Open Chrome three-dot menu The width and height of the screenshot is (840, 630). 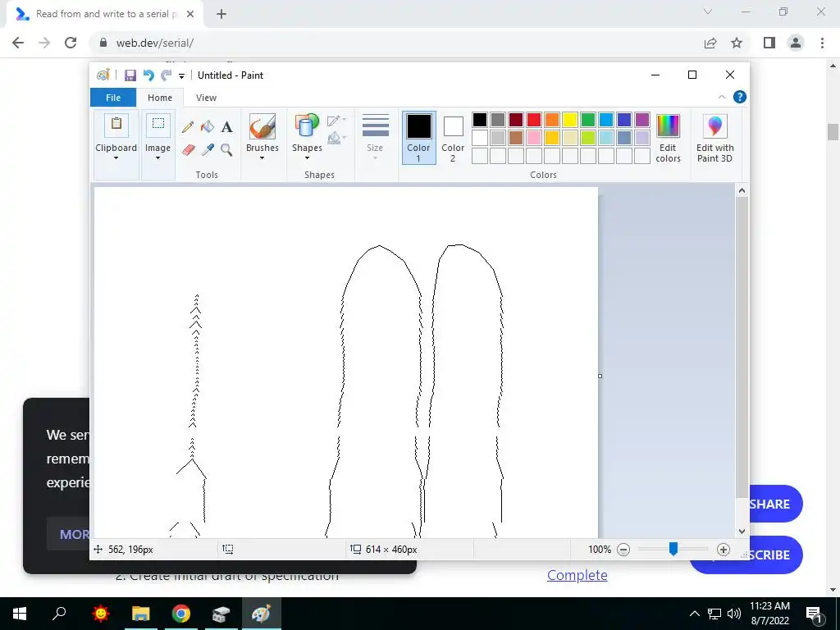coord(822,43)
